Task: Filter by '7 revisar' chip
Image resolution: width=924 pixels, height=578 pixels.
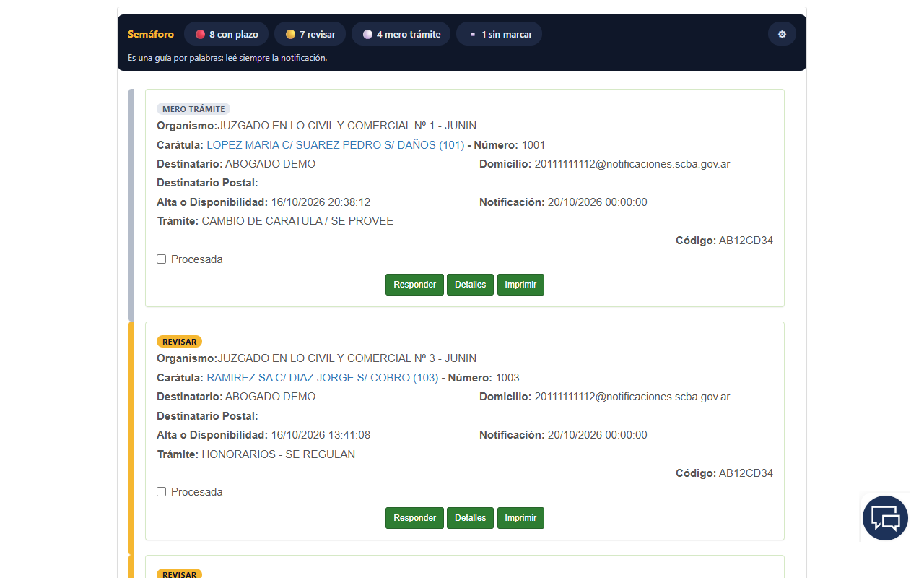Action: tap(310, 34)
